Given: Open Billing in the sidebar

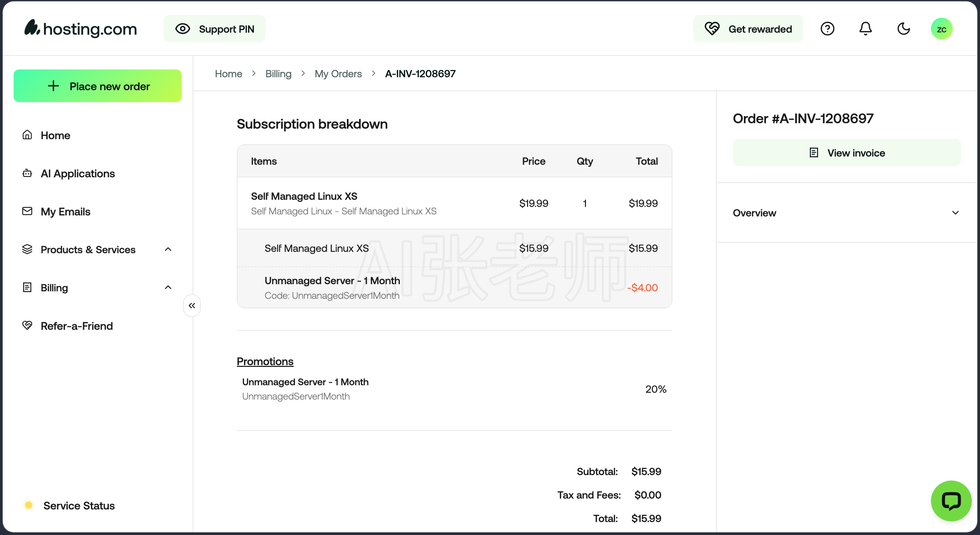Looking at the screenshot, I should pyautogui.click(x=54, y=287).
